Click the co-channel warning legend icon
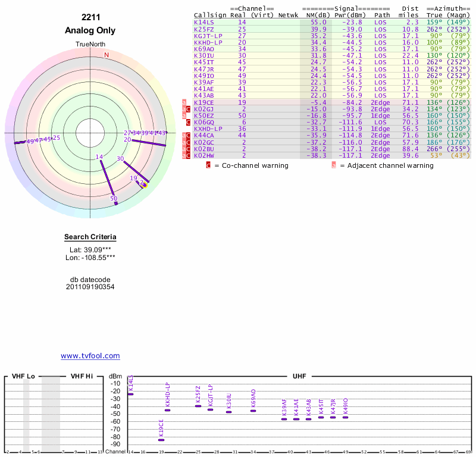476x457 pixels. (208, 165)
